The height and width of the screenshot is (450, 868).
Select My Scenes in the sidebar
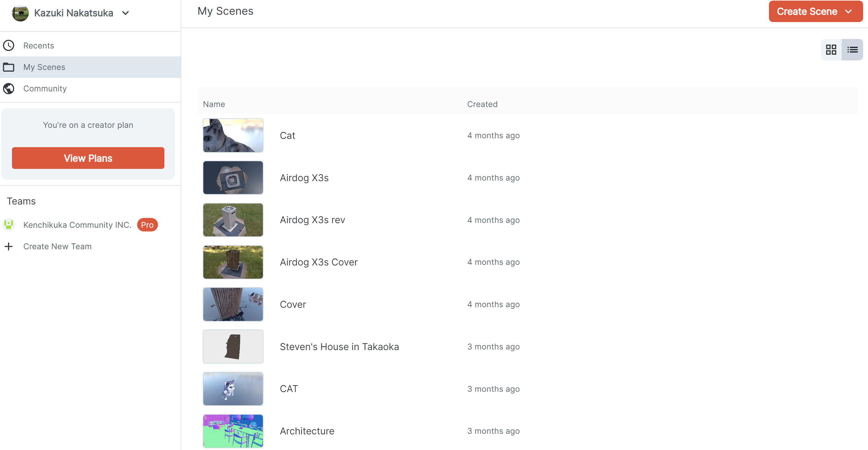90,67
